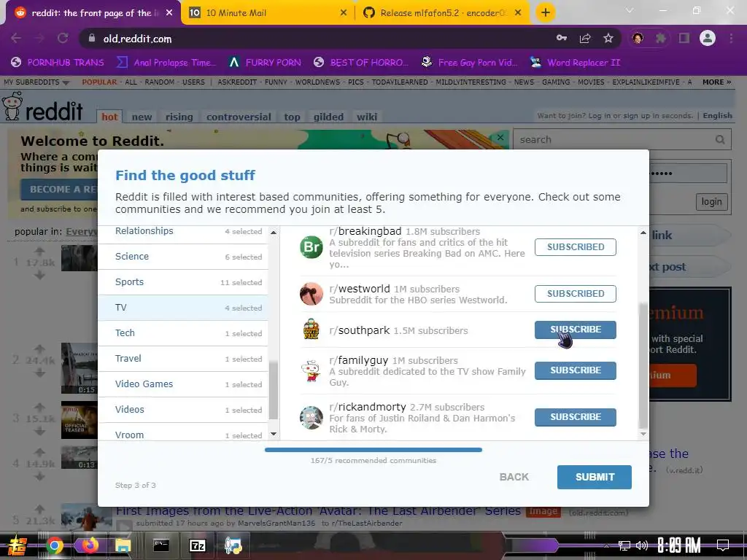Click the share page icon
This screenshot has height=560, width=747.
585,38
